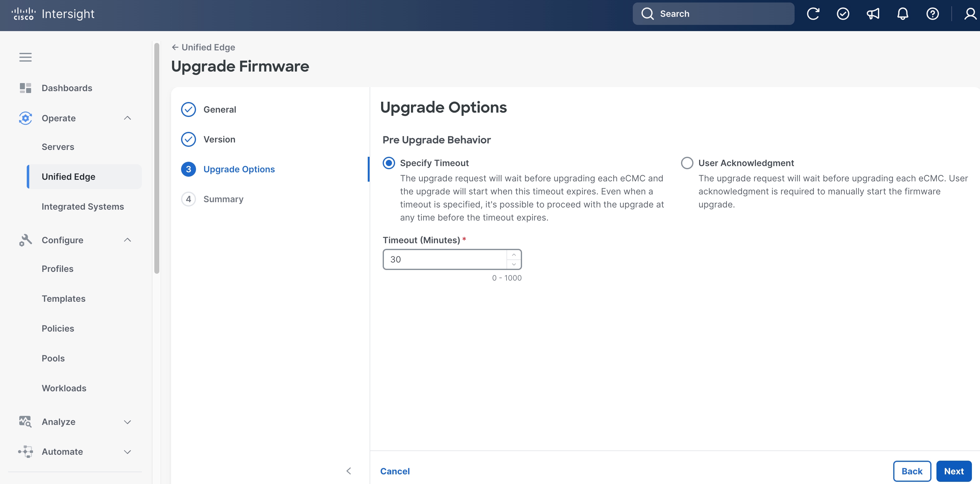Viewport: 980px width, 484px height.
Task: Click the Configure menu label
Action: pyautogui.click(x=63, y=240)
